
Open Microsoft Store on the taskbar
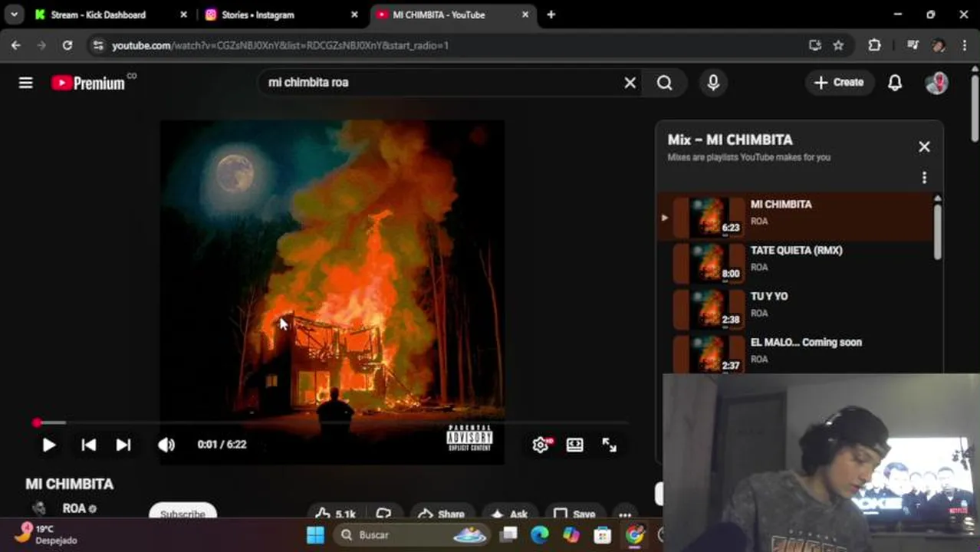tap(602, 535)
